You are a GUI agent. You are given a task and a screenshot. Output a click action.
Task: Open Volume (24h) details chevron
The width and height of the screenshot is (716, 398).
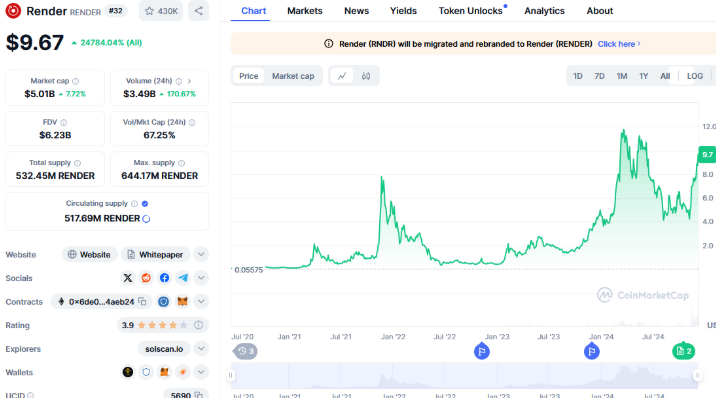coord(190,81)
